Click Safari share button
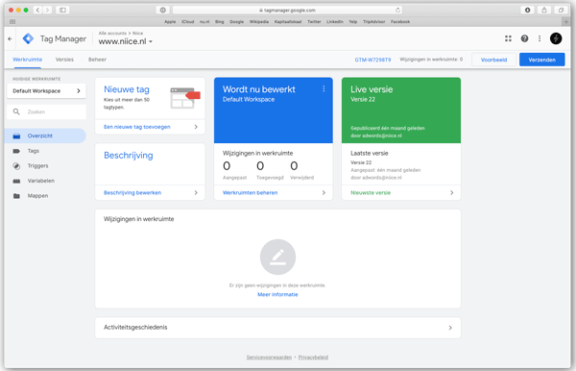This screenshot has height=371, width=576. point(544,10)
